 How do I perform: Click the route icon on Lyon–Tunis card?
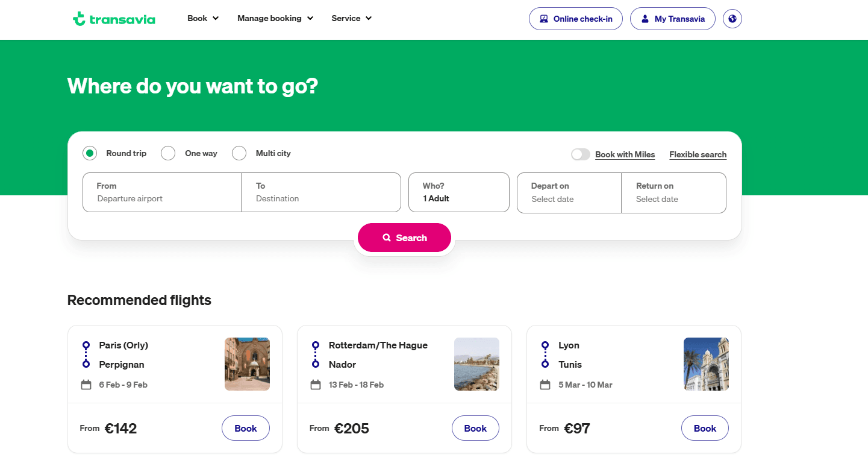[x=545, y=354]
